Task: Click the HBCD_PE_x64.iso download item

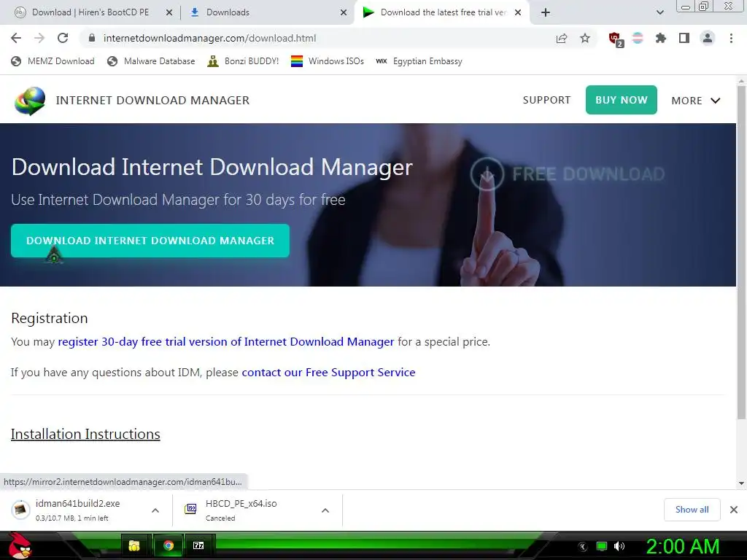Action: [x=258, y=510]
